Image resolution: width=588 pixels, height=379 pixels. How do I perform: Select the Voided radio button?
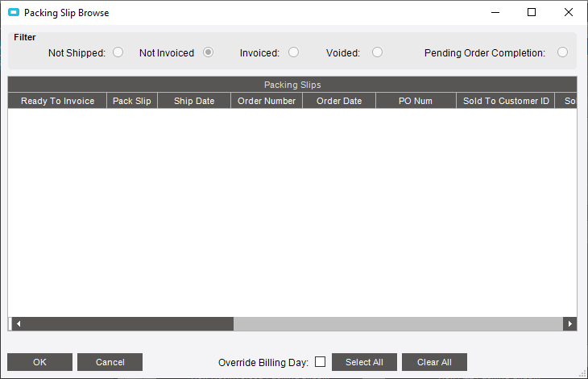point(377,52)
